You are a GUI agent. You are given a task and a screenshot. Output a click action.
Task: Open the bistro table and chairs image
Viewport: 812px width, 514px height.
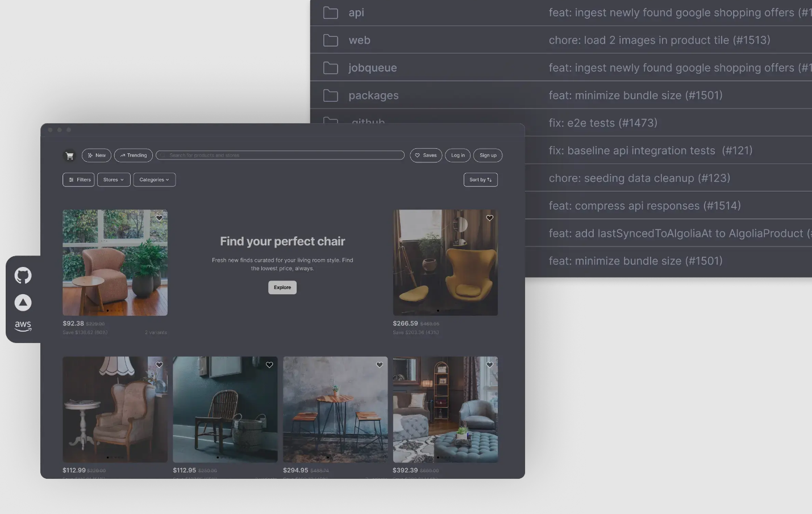click(335, 409)
